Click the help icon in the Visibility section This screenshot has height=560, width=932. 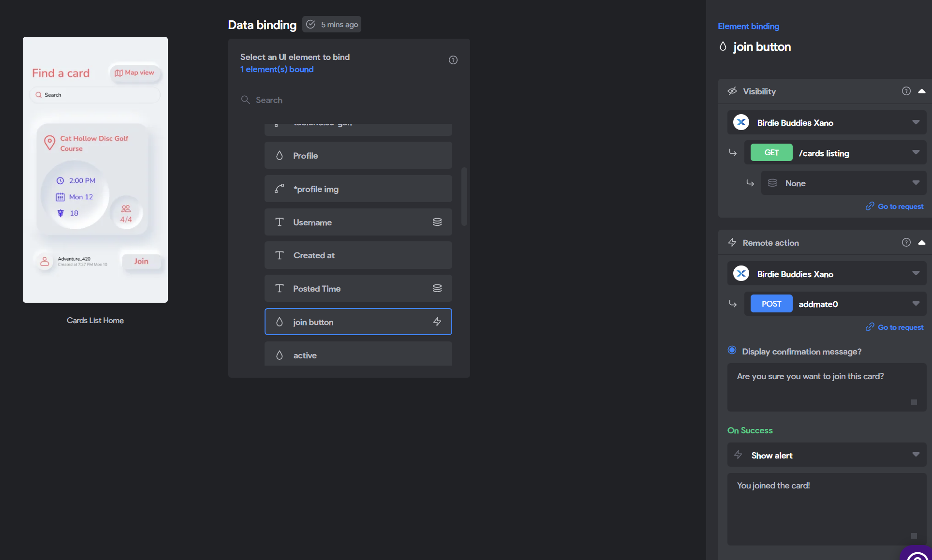point(906,91)
